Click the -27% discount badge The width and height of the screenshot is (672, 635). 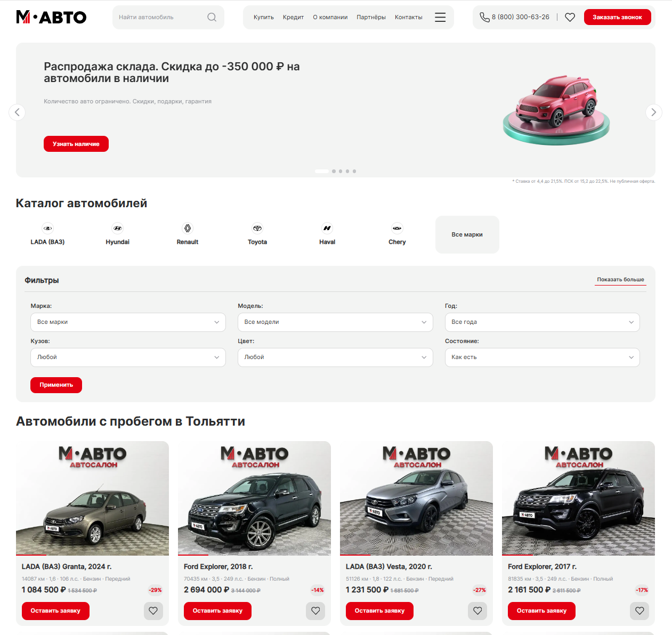(x=480, y=590)
